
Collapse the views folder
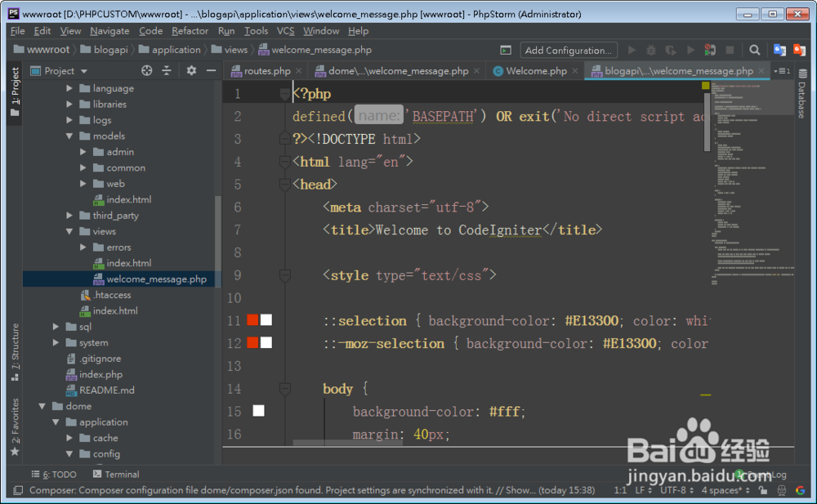pyautogui.click(x=69, y=231)
